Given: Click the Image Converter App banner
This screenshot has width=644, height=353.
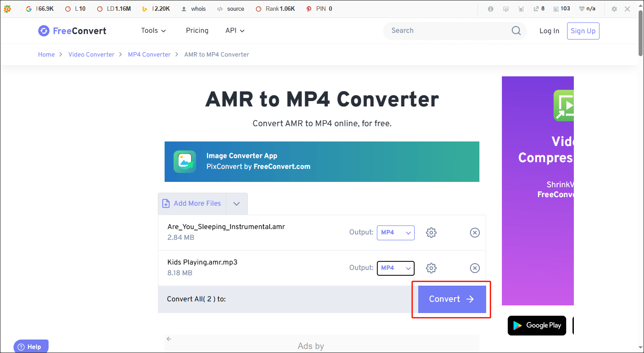Looking at the screenshot, I should pos(322,162).
